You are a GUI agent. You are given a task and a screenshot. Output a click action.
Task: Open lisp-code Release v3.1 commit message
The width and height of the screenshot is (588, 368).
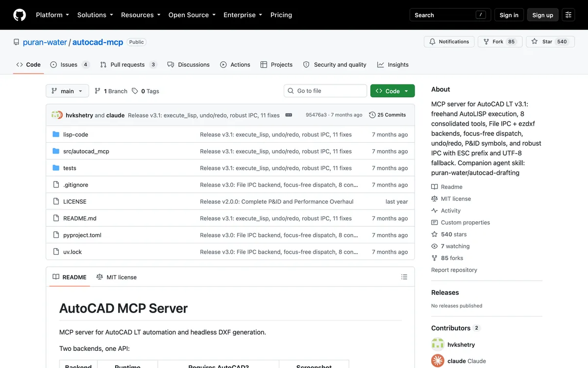coord(276,134)
